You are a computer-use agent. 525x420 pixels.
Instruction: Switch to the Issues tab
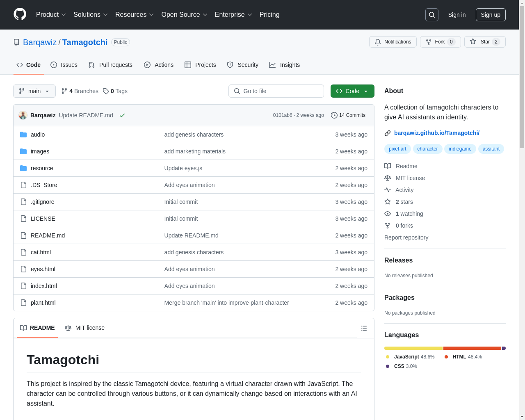(64, 65)
